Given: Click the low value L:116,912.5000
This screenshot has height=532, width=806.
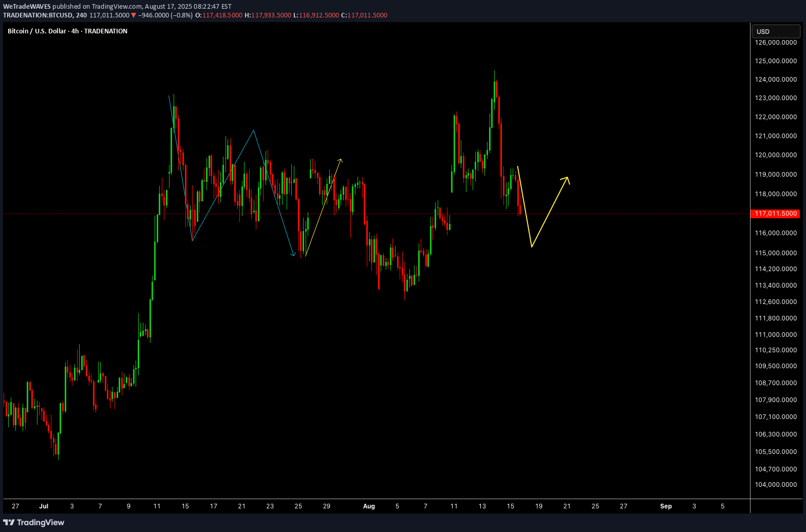Looking at the screenshot, I should [x=316, y=15].
